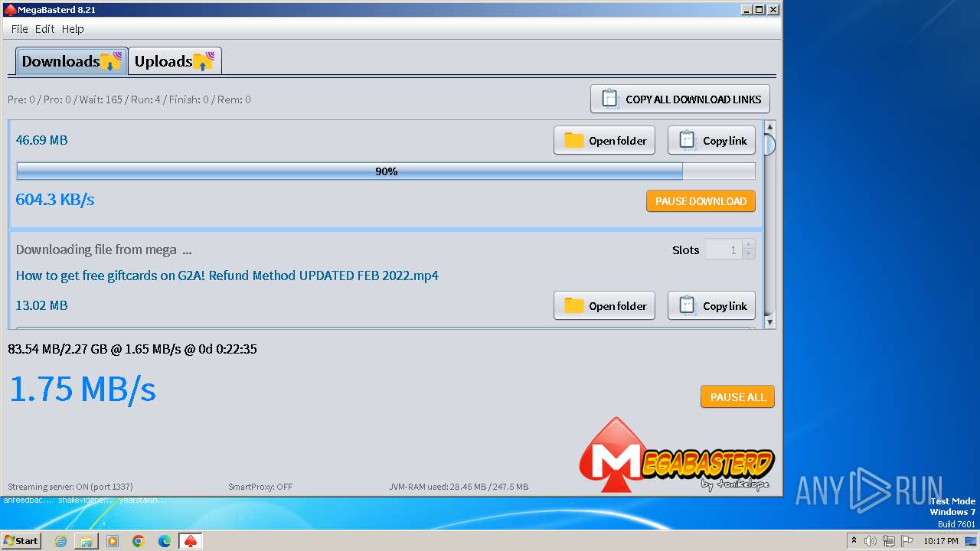Viewport: 980px width, 551px height.
Task: Click the scroll up arrow of download list
Action: pos(769,126)
